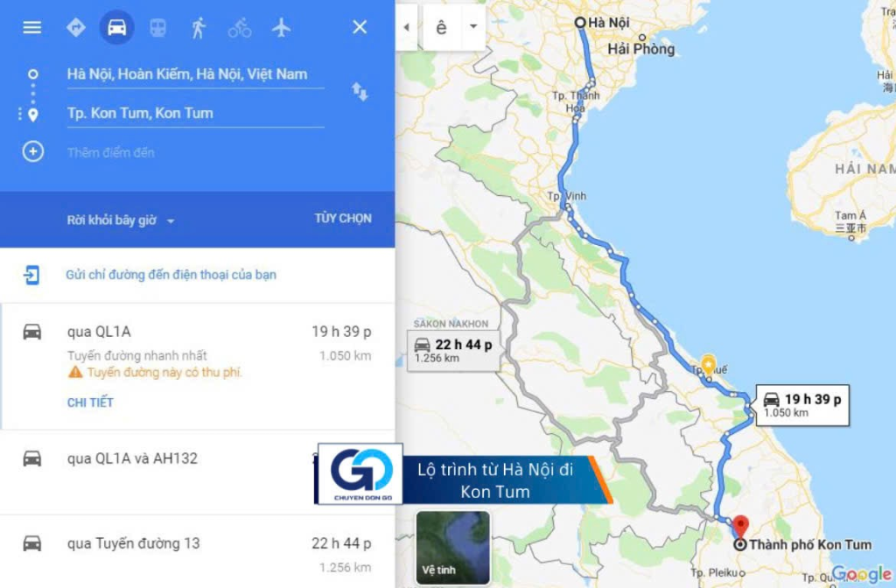Swap starting point and destination
This screenshot has width=896, height=588.
pos(360,91)
